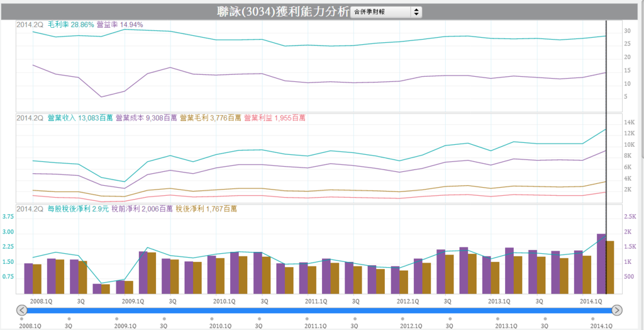
Task: Select the 2013.1Q marker dot below the range slider
Action: click(497, 319)
